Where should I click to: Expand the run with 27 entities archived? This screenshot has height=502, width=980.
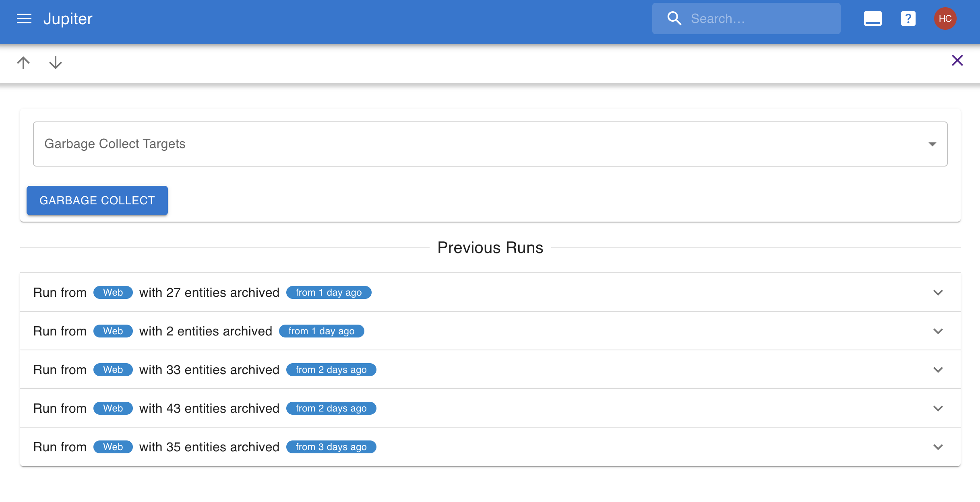[x=938, y=292]
